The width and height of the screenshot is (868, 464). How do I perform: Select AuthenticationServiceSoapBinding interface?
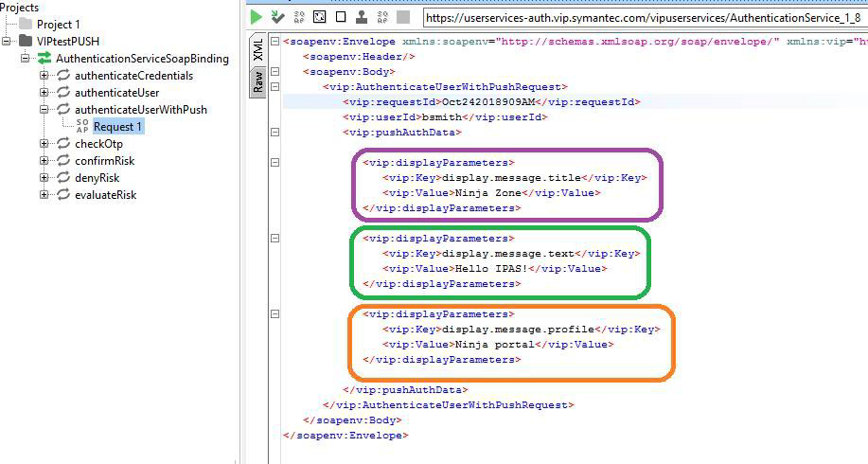pyautogui.click(x=142, y=59)
